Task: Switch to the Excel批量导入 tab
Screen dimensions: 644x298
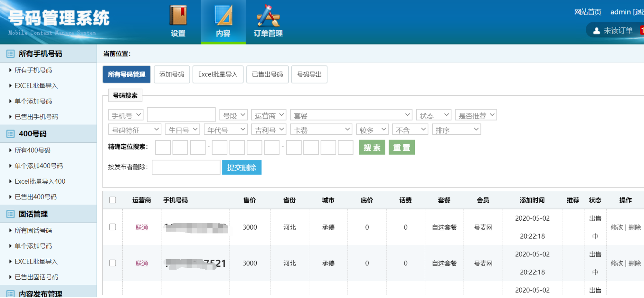Action: [218, 74]
